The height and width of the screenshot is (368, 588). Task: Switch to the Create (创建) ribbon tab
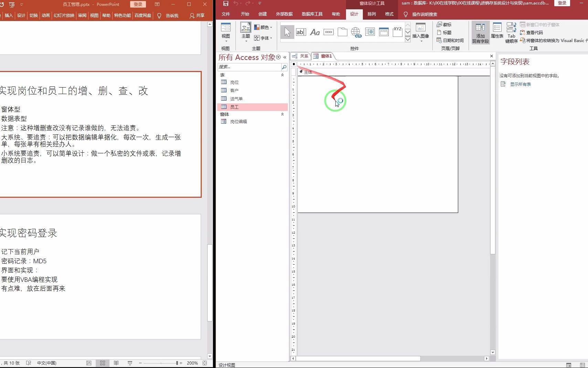pos(263,14)
